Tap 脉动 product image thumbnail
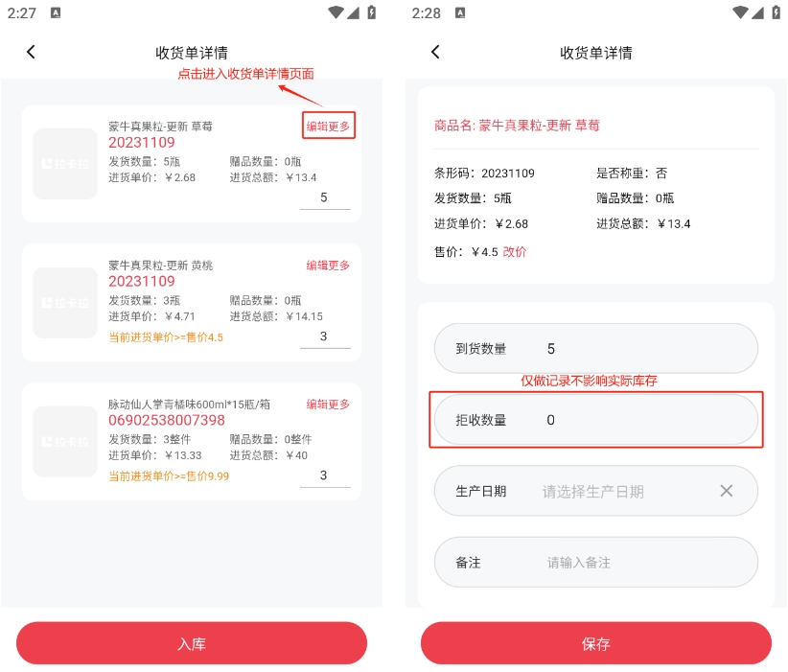The image size is (788, 672). (65, 442)
